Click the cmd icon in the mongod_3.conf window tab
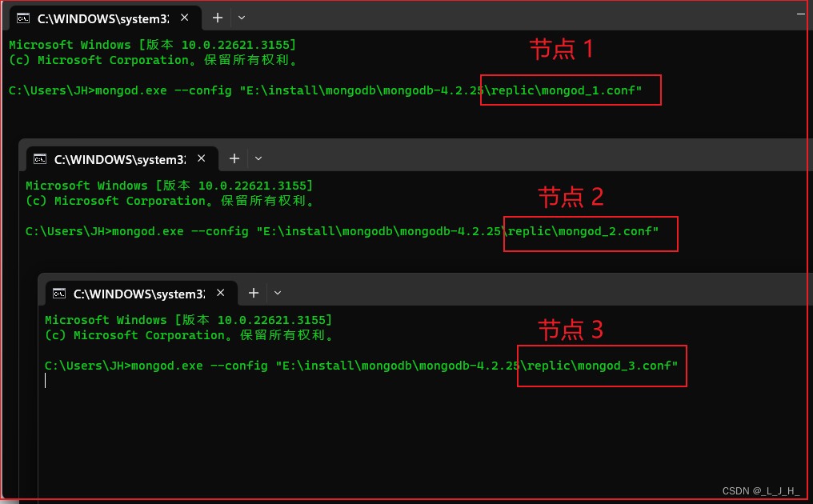The width and height of the screenshot is (813, 504). pyautogui.click(x=59, y=294)
